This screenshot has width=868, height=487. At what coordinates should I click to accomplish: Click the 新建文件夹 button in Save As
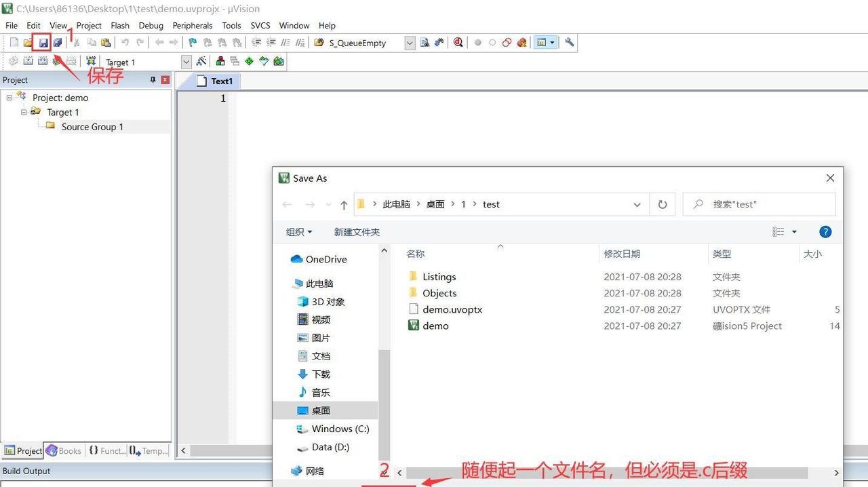pyautogui.click(x=357, y=231)
